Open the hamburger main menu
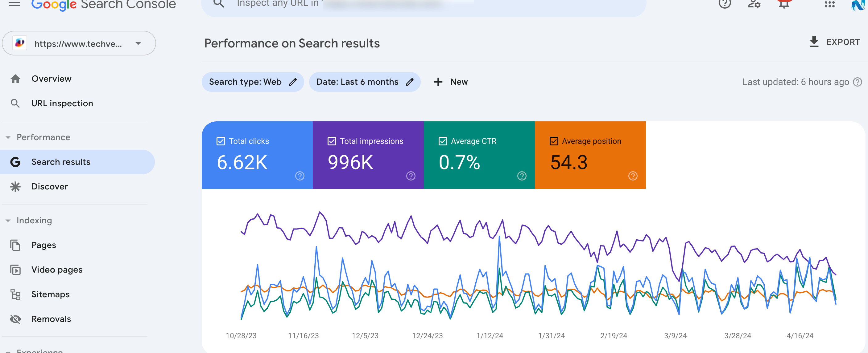Screen dimensions: 868x353 click(14, 3)
